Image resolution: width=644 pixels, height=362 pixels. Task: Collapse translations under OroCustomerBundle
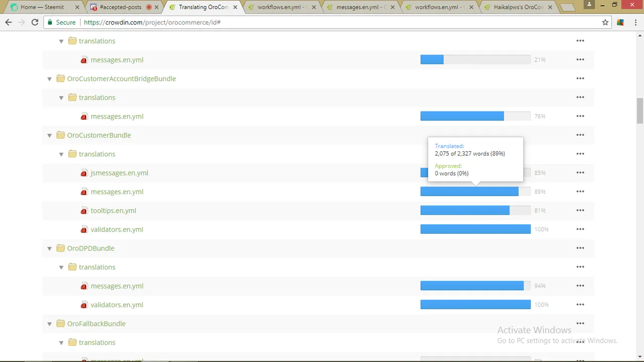coord(61,154)
